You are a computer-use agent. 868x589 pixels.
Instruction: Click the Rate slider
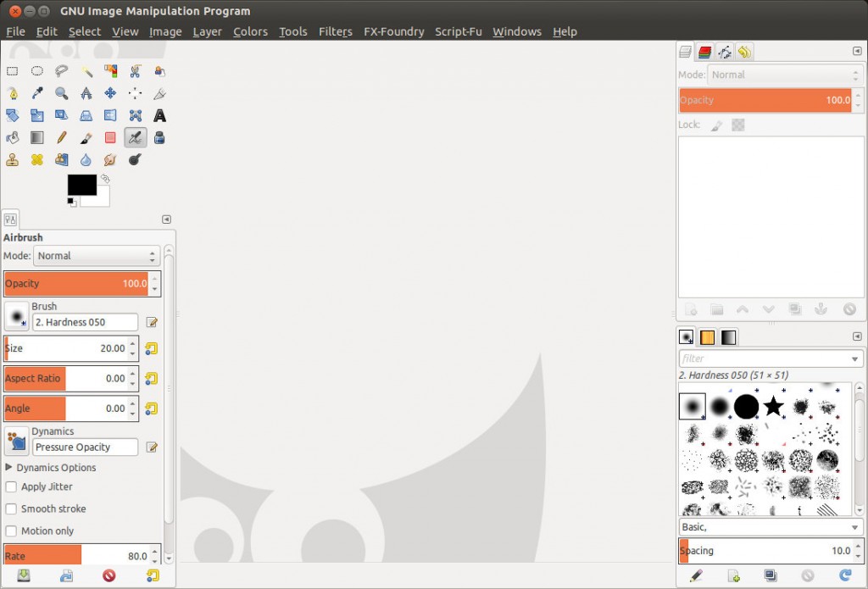(x=76, y=555)
